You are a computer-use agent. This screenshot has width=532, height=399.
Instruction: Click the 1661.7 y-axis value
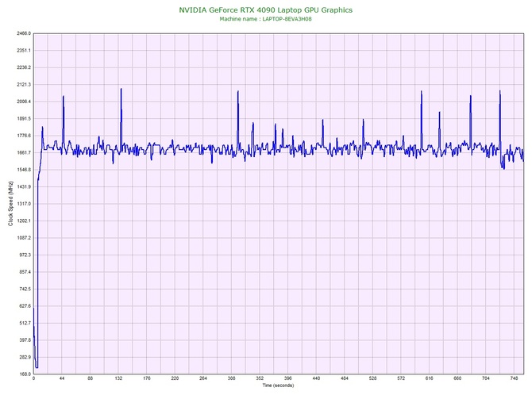[x=23, y=153]
